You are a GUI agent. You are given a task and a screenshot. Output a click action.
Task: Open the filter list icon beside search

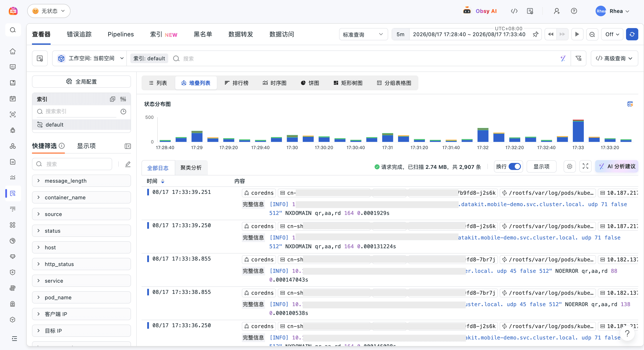click(x=579, y=58)
